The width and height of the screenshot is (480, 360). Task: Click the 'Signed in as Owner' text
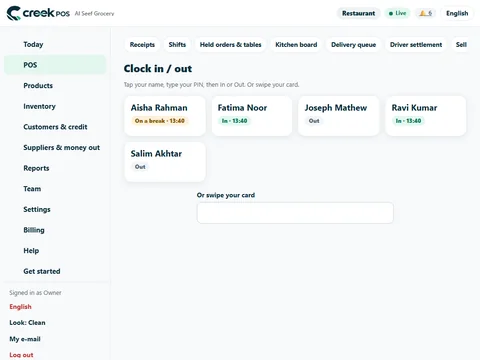pyautogui.click(x=35, y=293)
